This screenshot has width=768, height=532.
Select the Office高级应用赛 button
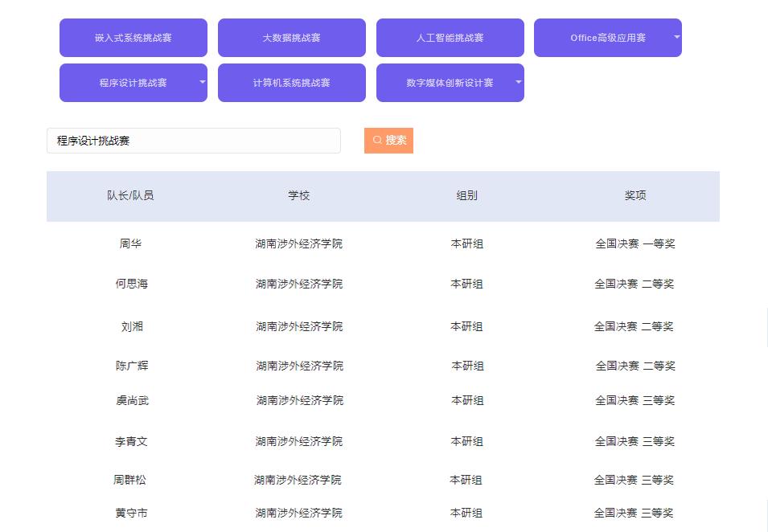click(x=608, y=38)
